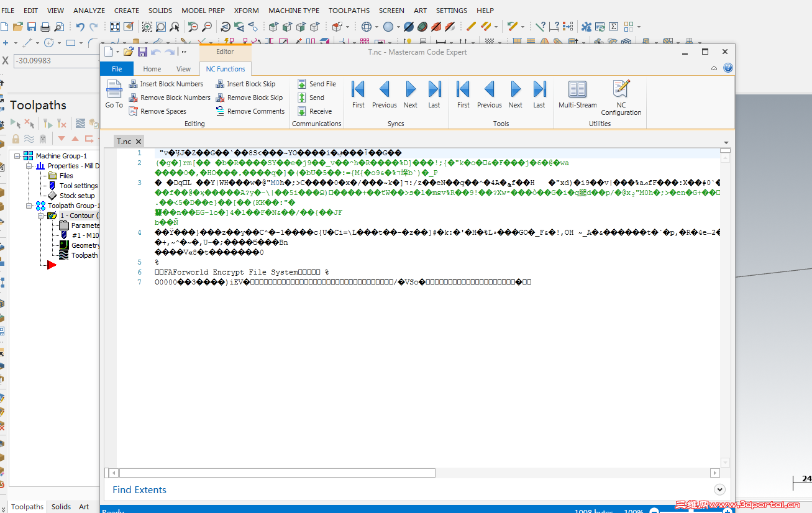Click the editor horizontal scrollbar
The width and height of the screenshot is (812, 513).
[x=277, y=473]
